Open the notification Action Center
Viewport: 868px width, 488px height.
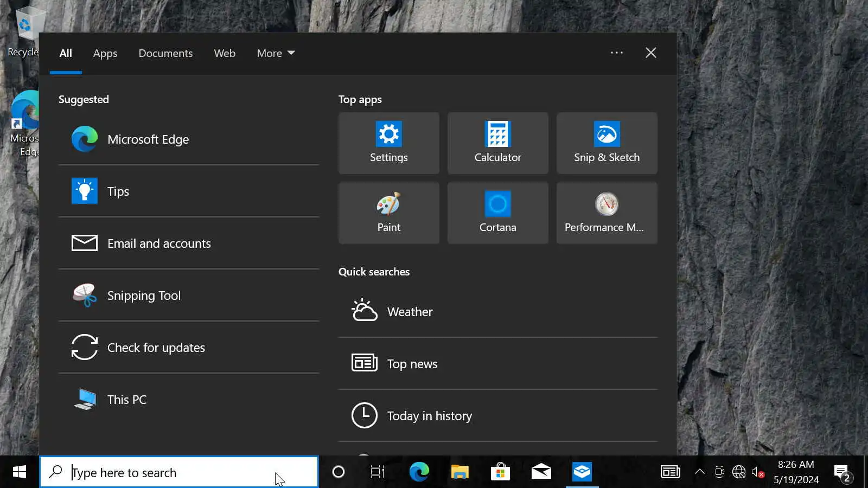tap(843, 473)
